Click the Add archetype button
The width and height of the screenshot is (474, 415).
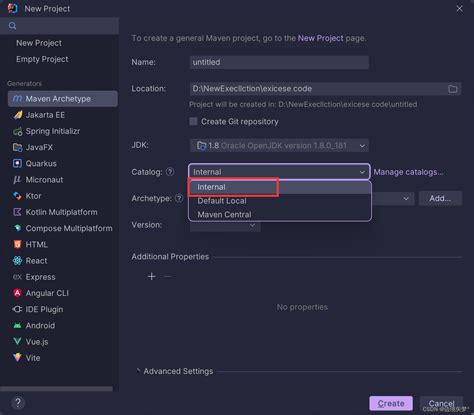440,199
